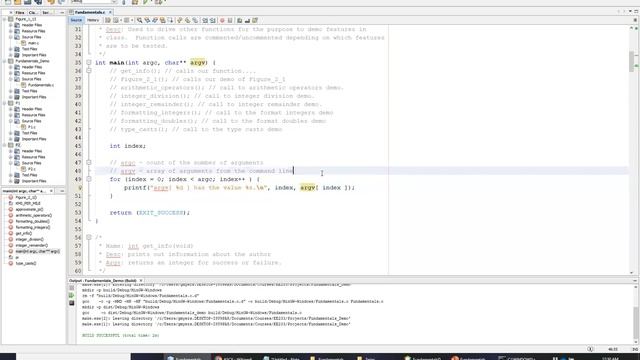The height and width of the screenshot is (360, 640).
Task: Click the Previous Bookmark icon
Action: (180, 20)
